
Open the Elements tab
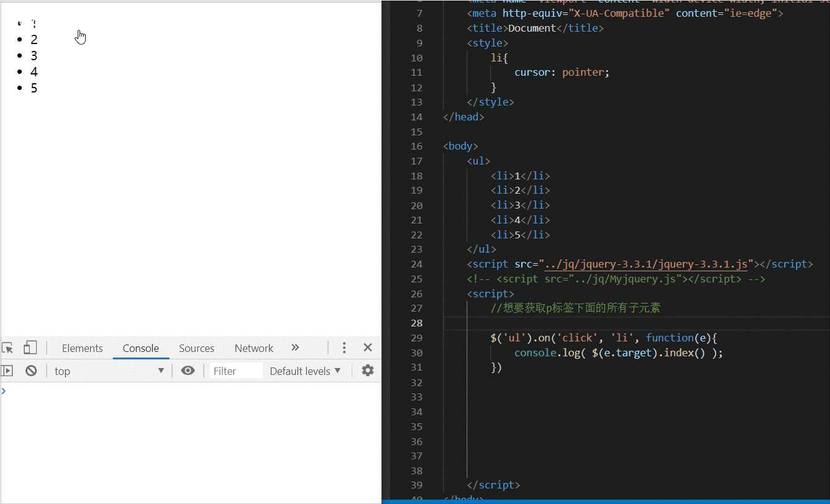83,348
